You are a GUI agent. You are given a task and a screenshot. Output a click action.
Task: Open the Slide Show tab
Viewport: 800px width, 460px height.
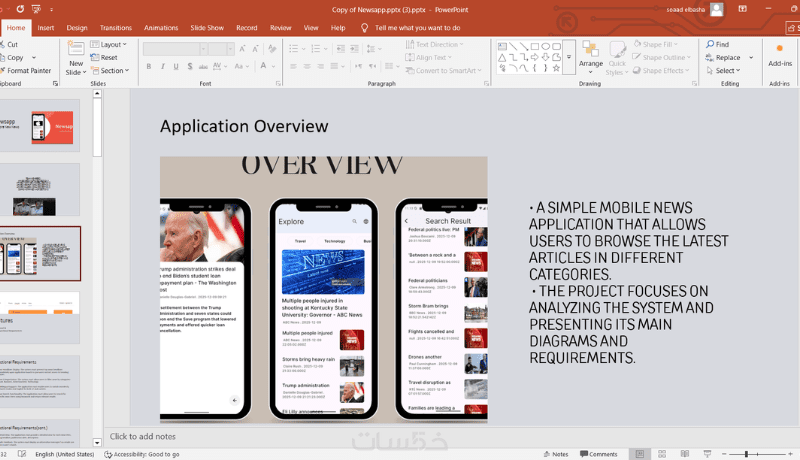[207, 28]
